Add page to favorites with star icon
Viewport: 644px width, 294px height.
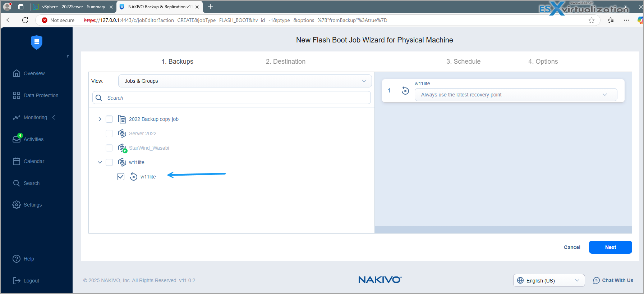point(592,20)
